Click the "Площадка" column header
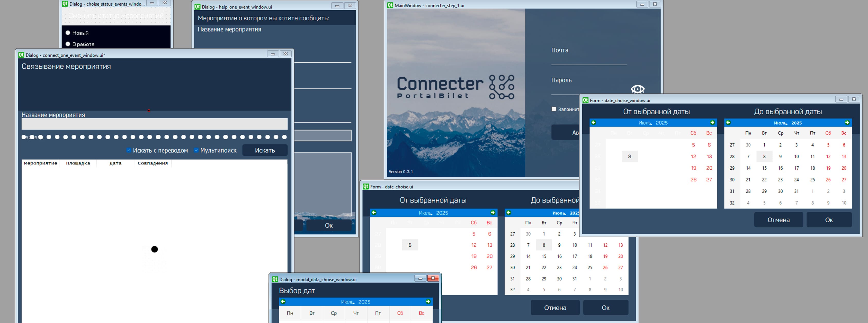 pyautogui.click(x=78, y=163)
